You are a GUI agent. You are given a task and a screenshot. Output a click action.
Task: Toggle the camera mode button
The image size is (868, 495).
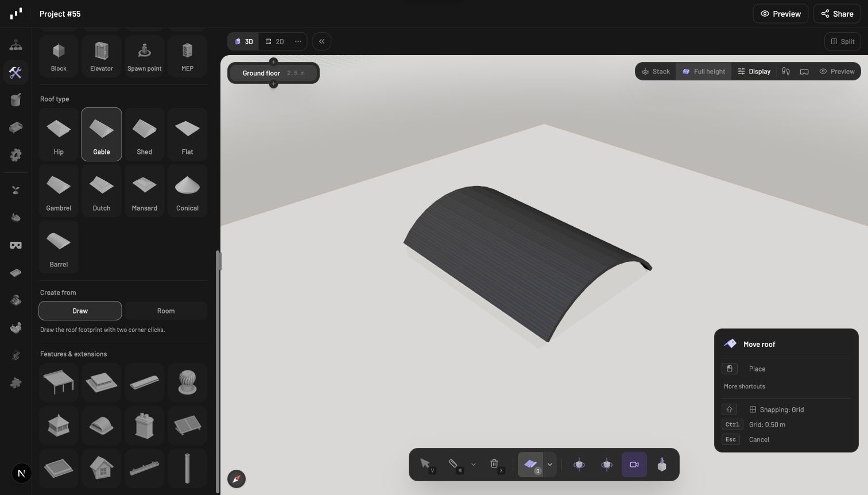point(634,465)
